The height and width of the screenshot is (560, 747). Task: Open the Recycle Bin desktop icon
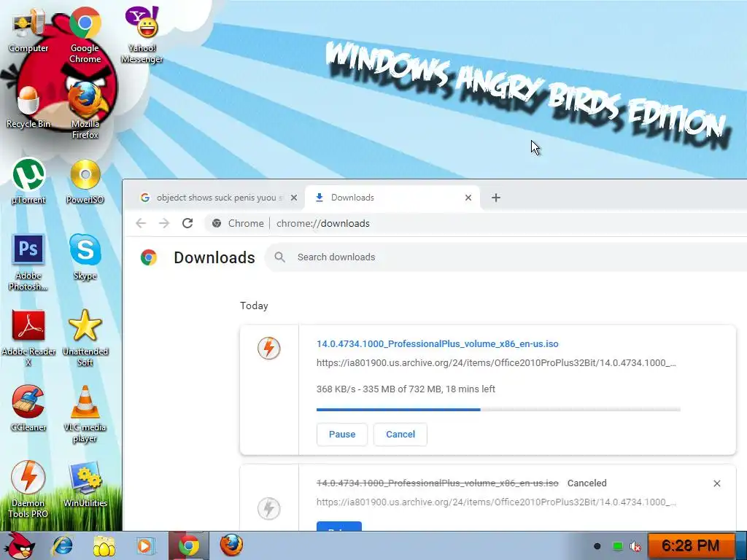(x=28, y=108)
